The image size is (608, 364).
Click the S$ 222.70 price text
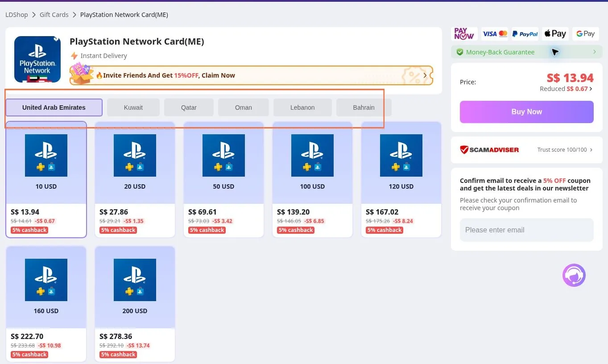[x=27, y=336]
